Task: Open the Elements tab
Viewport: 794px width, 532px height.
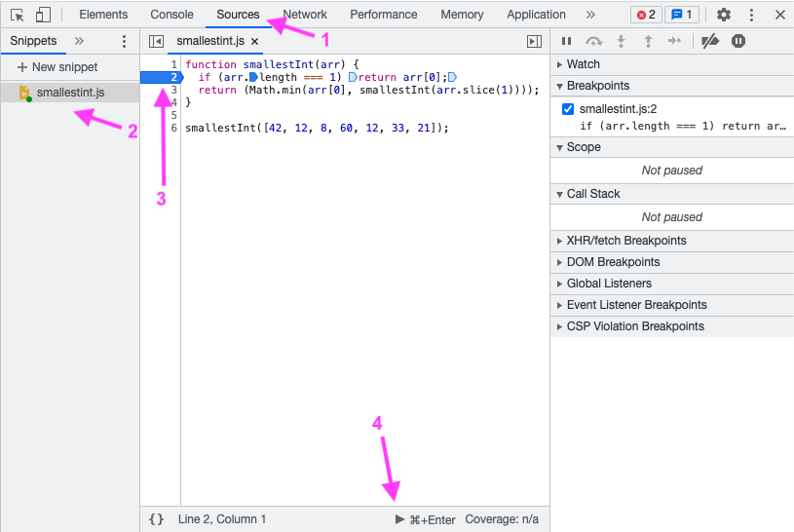Action: (103, 15)
